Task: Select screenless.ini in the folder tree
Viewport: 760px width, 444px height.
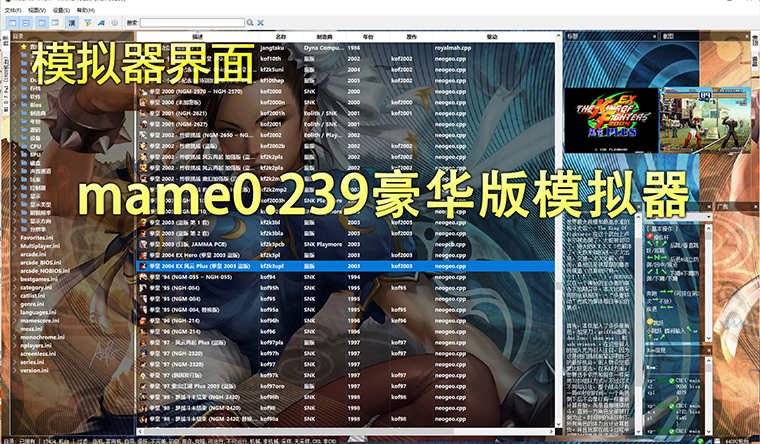Action: coord(38,353)
